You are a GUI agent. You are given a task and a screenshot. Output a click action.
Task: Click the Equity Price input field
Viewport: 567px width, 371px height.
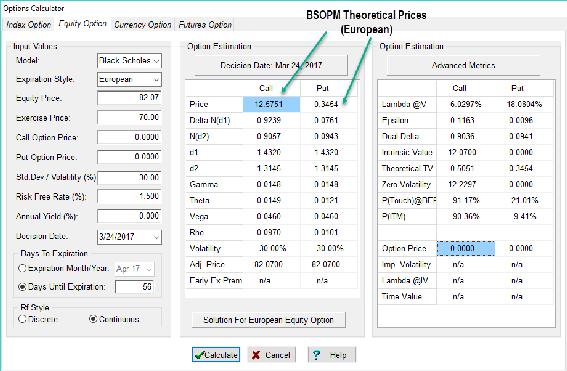[x=129, y=98]
